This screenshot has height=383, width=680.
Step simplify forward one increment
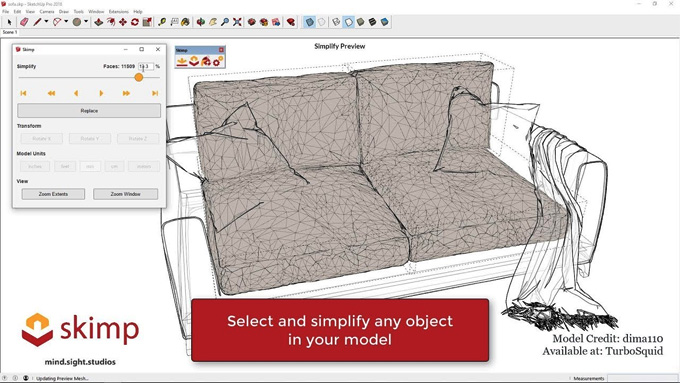[101, 93]
